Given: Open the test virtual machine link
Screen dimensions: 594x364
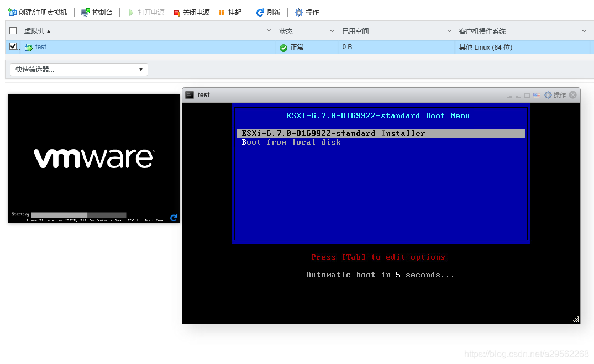Looking at the screenshot, I should coord(41,47).
